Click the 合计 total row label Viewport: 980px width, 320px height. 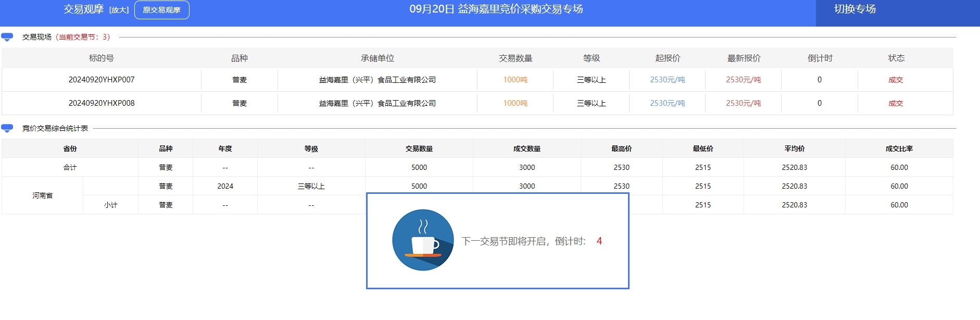point(70,167)
